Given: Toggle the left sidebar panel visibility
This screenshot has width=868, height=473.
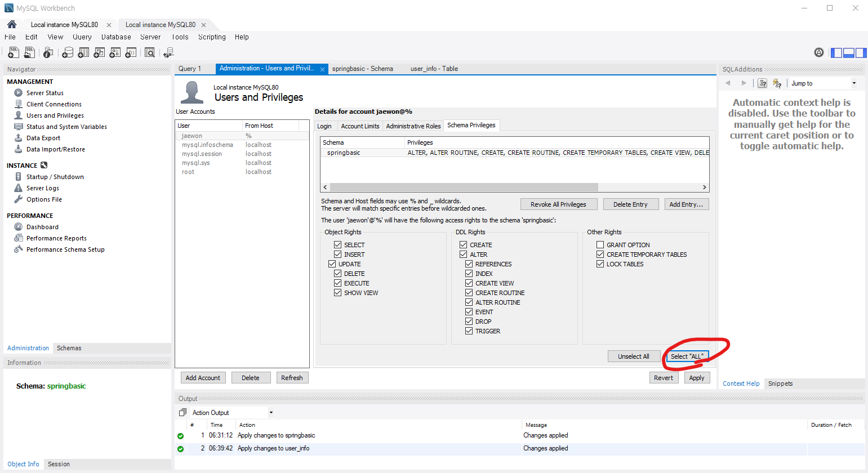Looking at the screenshot, I should pyautogui.click(x=837, y=52).
